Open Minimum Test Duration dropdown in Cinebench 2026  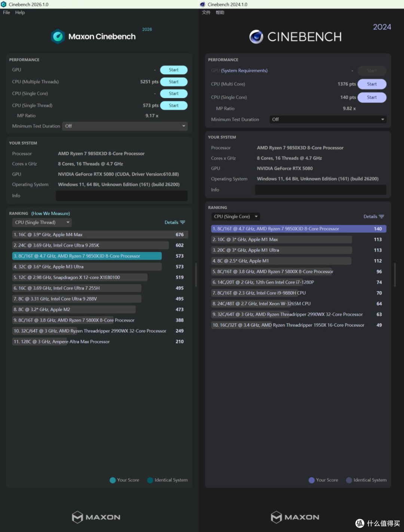(125, 126)
